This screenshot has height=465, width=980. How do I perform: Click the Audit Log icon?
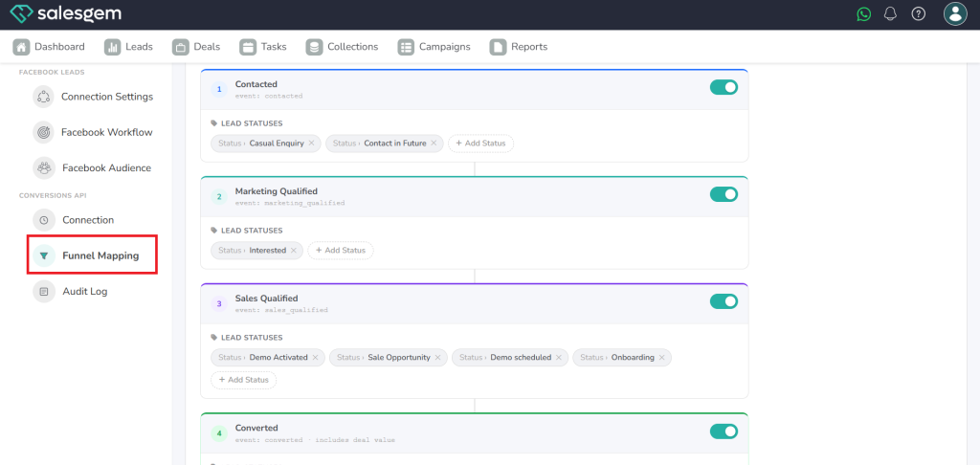pos(44,291)
